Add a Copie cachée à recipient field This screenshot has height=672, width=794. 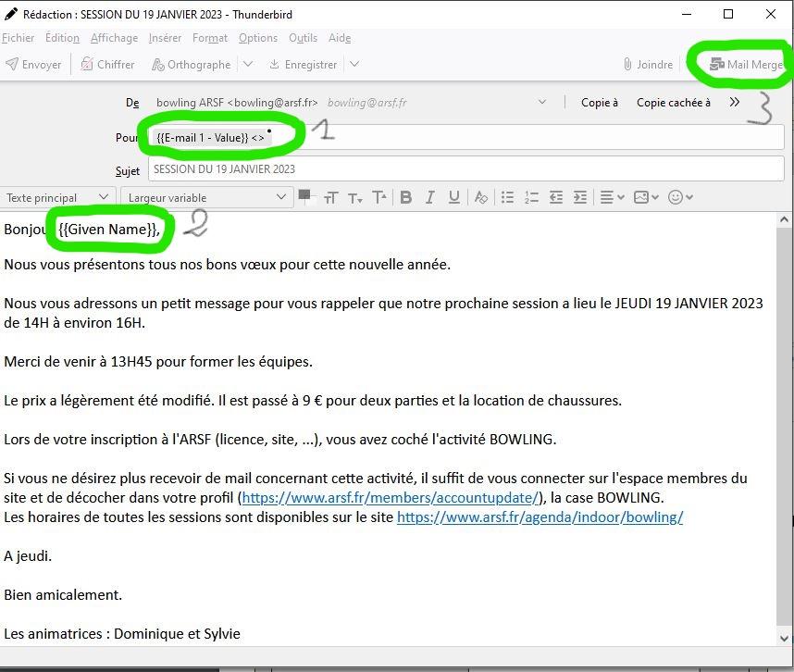(x=674, y=103)
